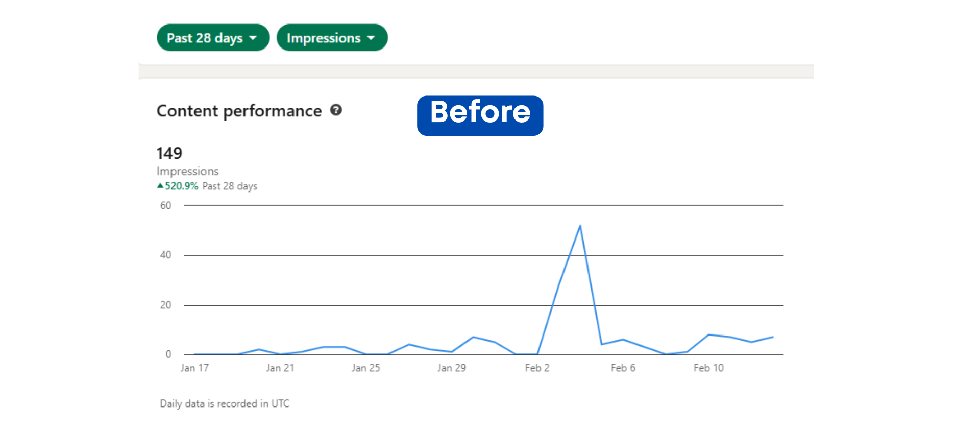Select the Jan 21 date label

tap(280, 368)
